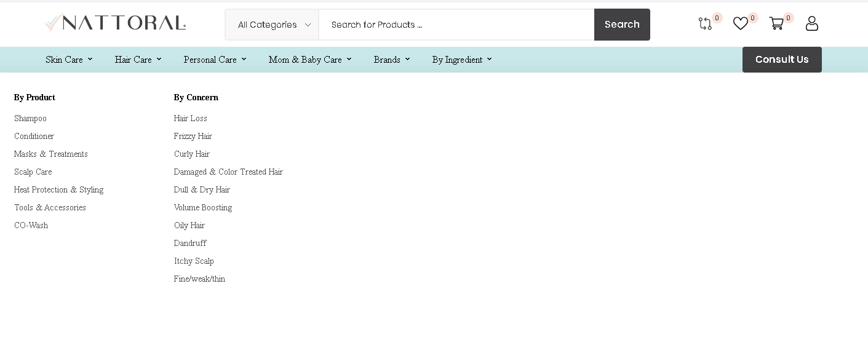Screen dimensions: 868x361
Task: Open the shopping cart icon
Action: tap(776, 24)
